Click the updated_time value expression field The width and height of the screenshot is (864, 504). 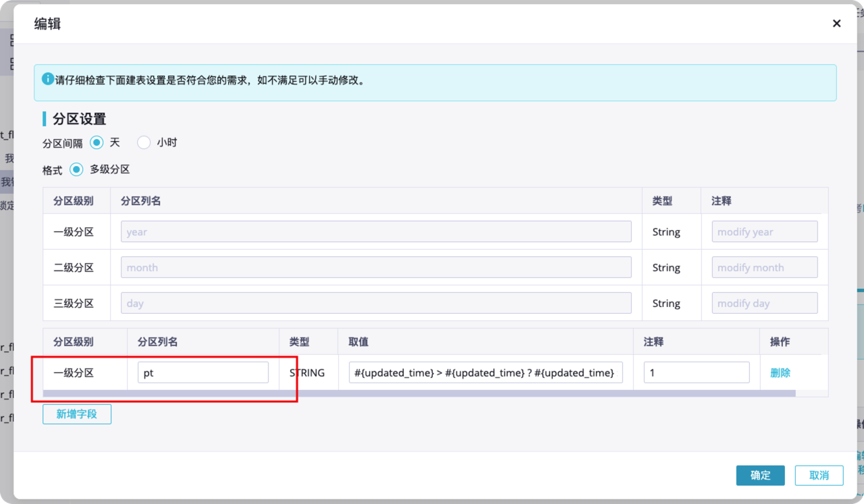pyautogui.click(x=486, y=372)
